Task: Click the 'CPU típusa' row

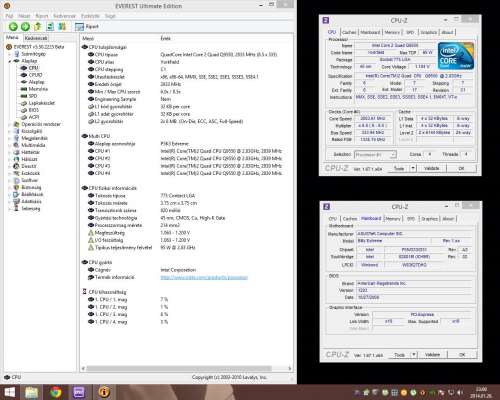Action: [x=183, y=54]
